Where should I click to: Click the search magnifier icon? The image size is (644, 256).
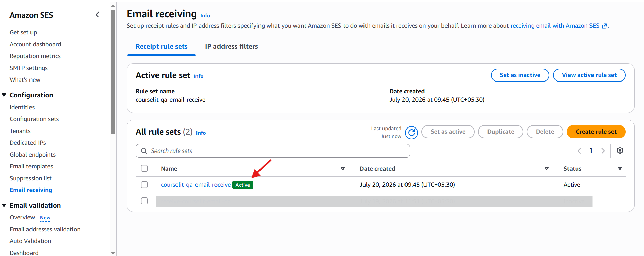[x=144, y=151]
